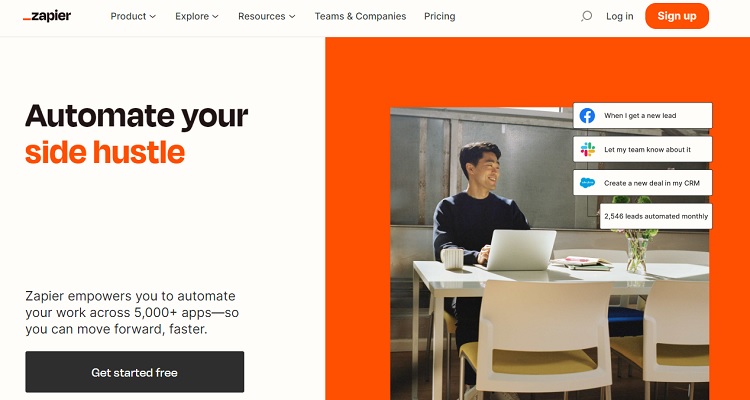Select 'Create a new deal in my CRM' card
The height and width of the screenshot is (400, 750).
click(x=642, y=183)
